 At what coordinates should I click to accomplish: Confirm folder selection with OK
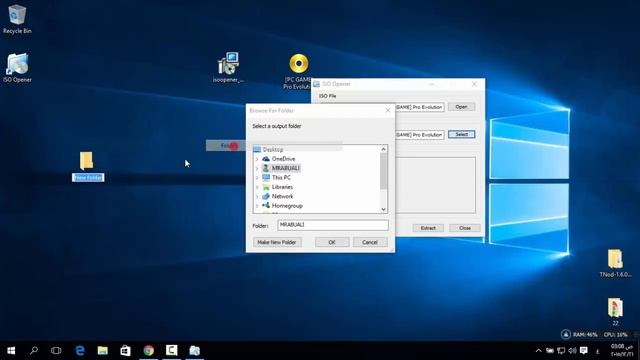pos(332,242)
